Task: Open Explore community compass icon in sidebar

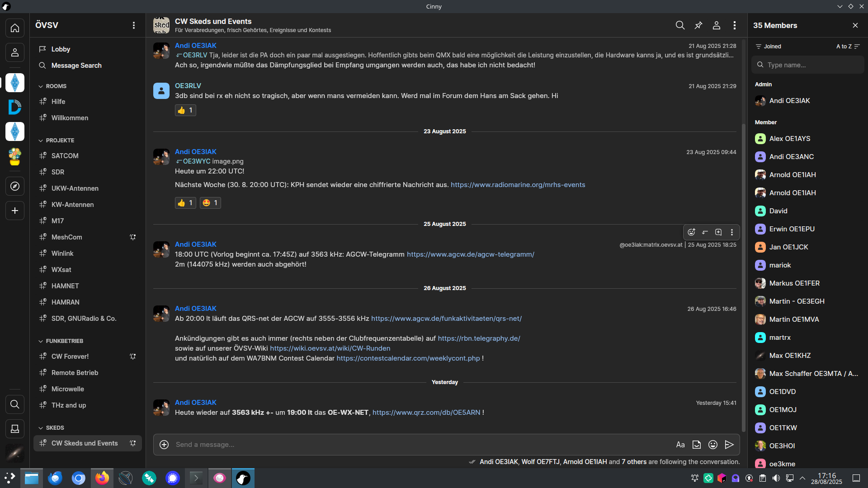Action: (15, 186)
